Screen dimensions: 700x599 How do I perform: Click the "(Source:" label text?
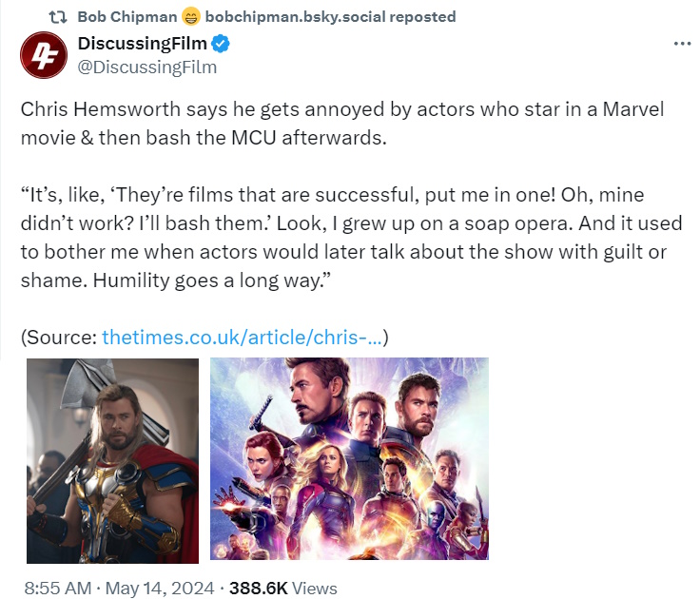tap(59, 337)
